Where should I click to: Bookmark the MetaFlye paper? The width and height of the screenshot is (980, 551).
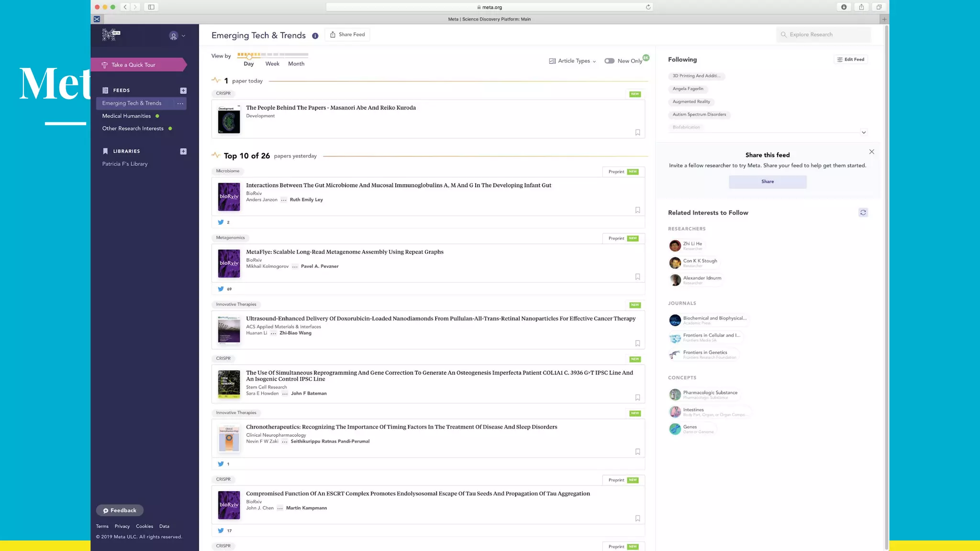tap(637, 277)
